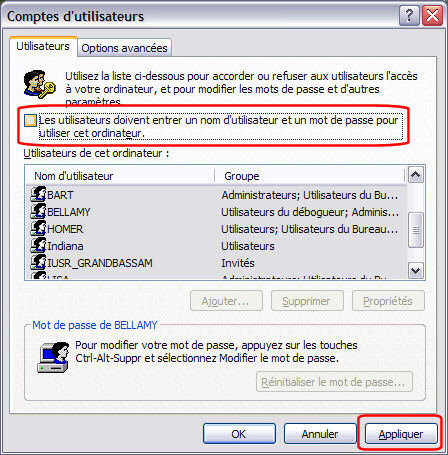Image resolution: width=448 pixels, height=455 pixels.
Task: Select the Indiana user icon
Action: (x=38, y=245)
